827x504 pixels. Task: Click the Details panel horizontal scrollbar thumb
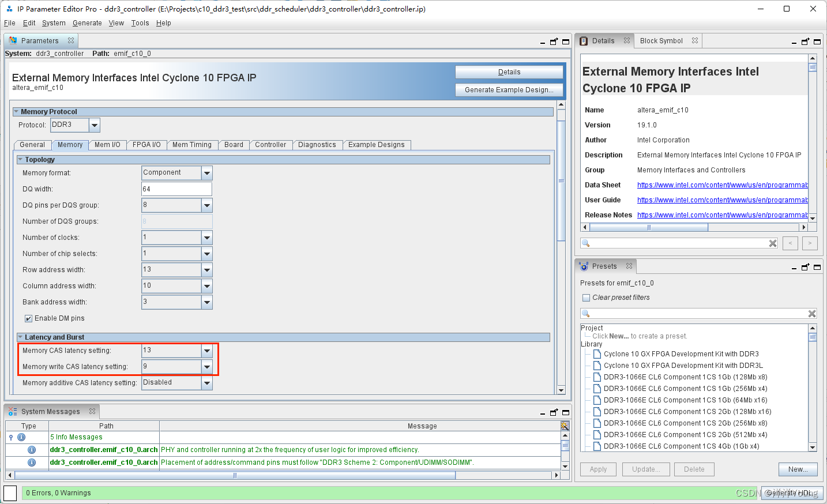pos(649,227)
